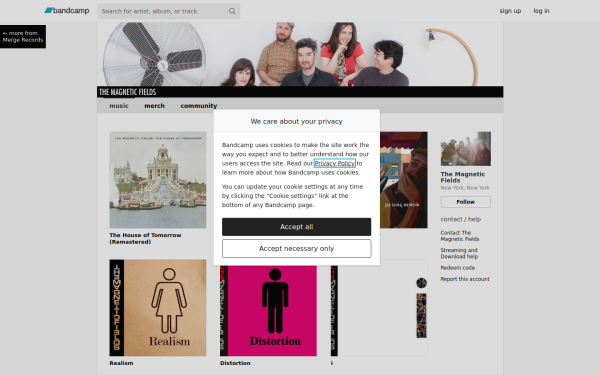This screenshot has width=600, height=375.
Task: Open The House of Tomorrow album cover
Action: pos(158,180)
